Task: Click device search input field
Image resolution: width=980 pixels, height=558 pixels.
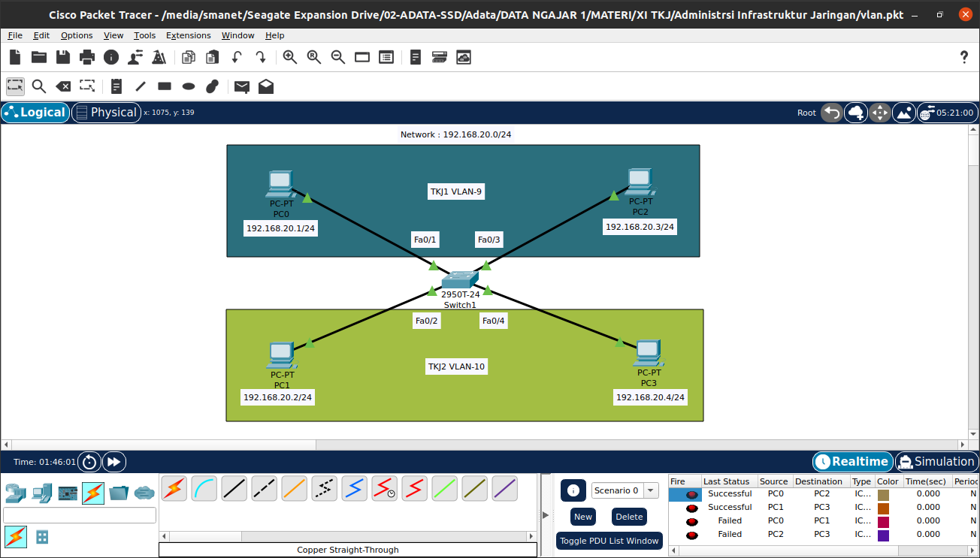Action: 80,515
